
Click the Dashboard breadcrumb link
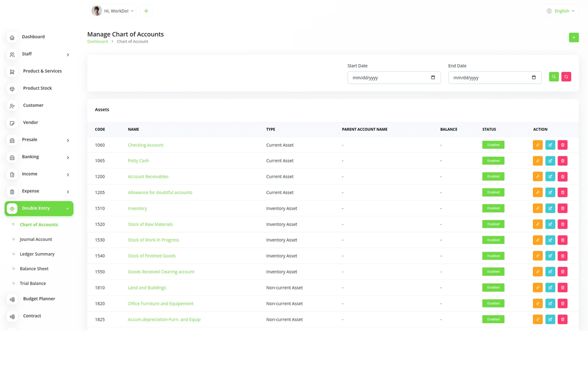(97, 42)
